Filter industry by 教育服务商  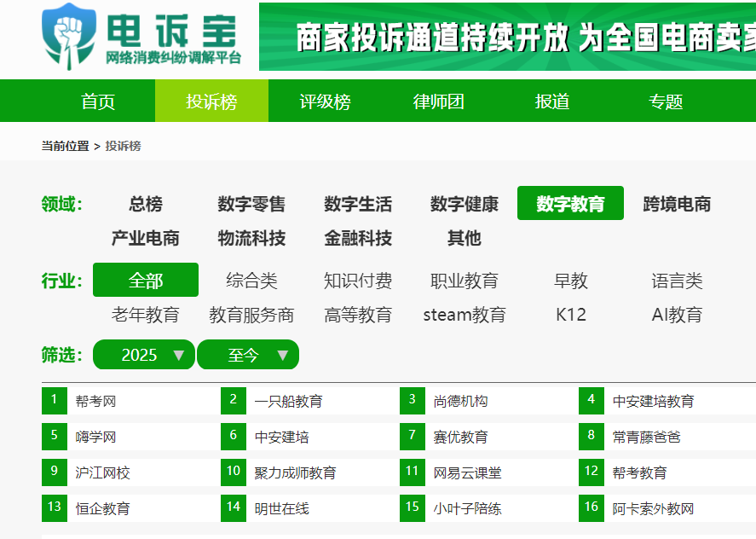251,315
